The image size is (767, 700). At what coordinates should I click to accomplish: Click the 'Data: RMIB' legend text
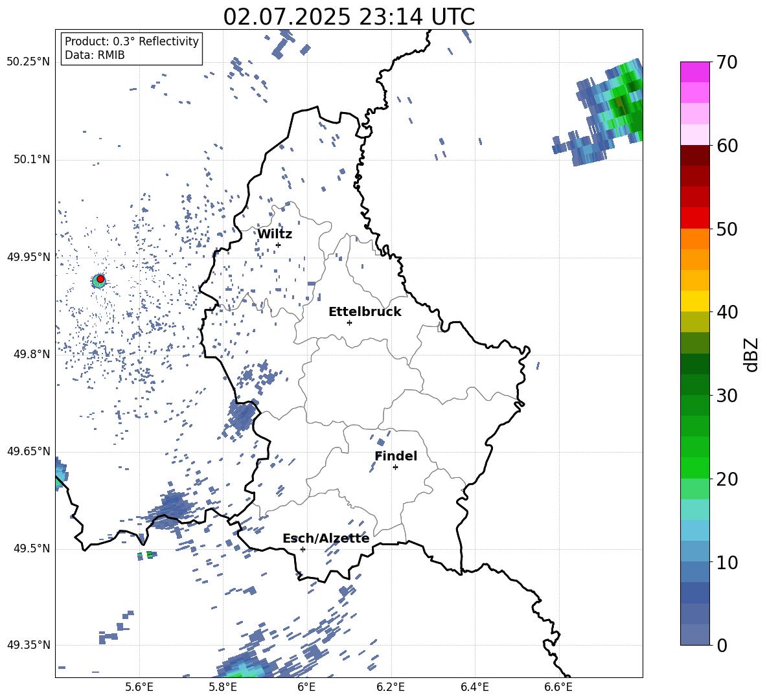pyautogui.click(x=95, y=55)
